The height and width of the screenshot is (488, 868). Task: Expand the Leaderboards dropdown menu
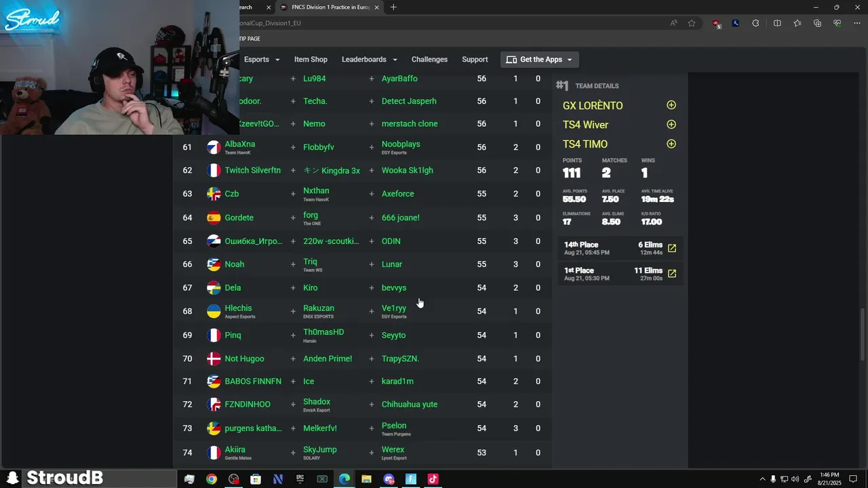point(370,60)
